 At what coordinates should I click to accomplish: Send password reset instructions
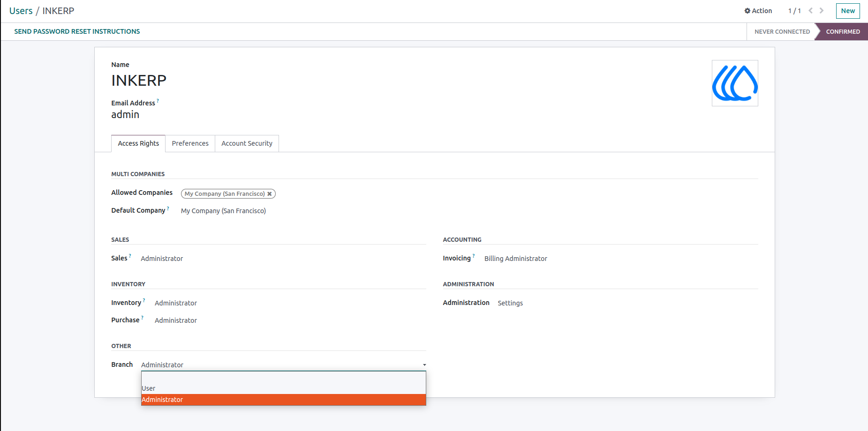[x=77, y=31]
